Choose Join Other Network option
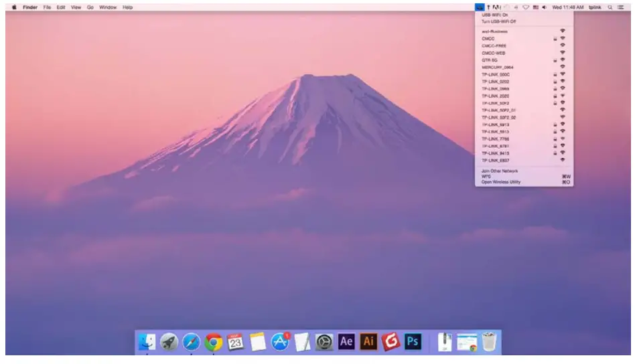Image resolution: width=635 pixels, height=364 pixels. pyautogui.click(x=500, y=171)
